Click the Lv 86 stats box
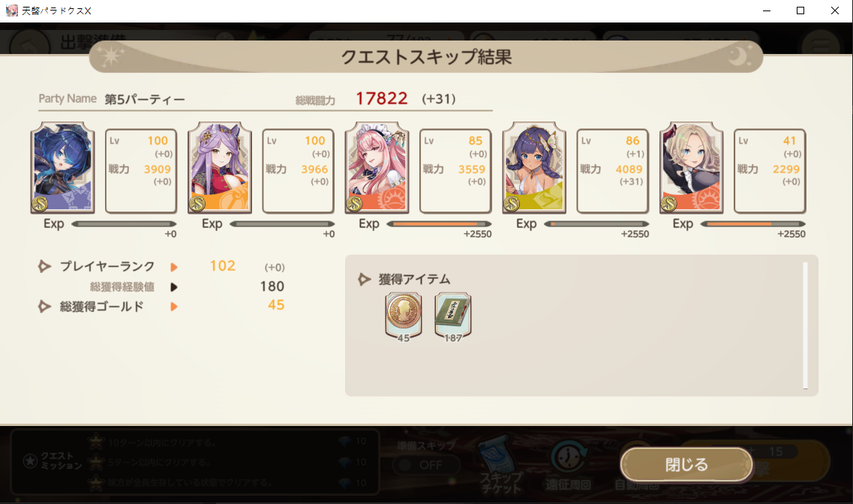The width and height of the screenshot is (853, 504). coord(612,171)
